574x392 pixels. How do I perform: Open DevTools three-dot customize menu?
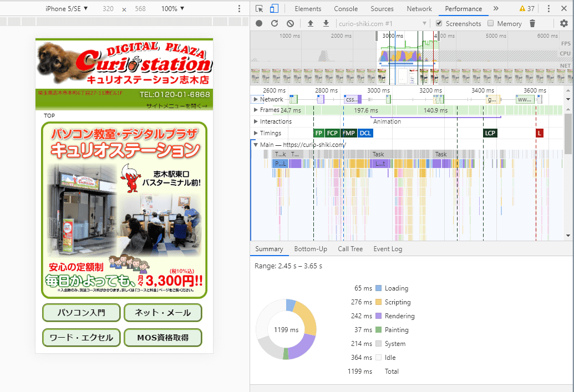548,8
